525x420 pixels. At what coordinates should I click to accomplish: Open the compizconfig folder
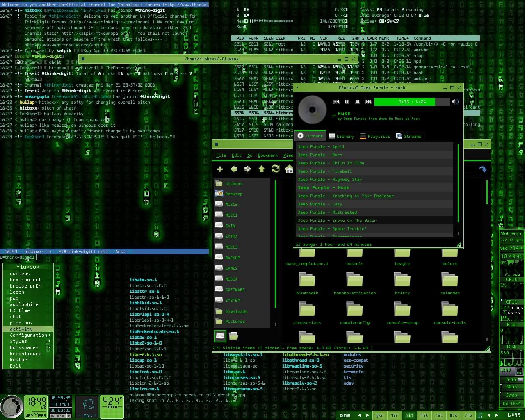pos(355,313)
